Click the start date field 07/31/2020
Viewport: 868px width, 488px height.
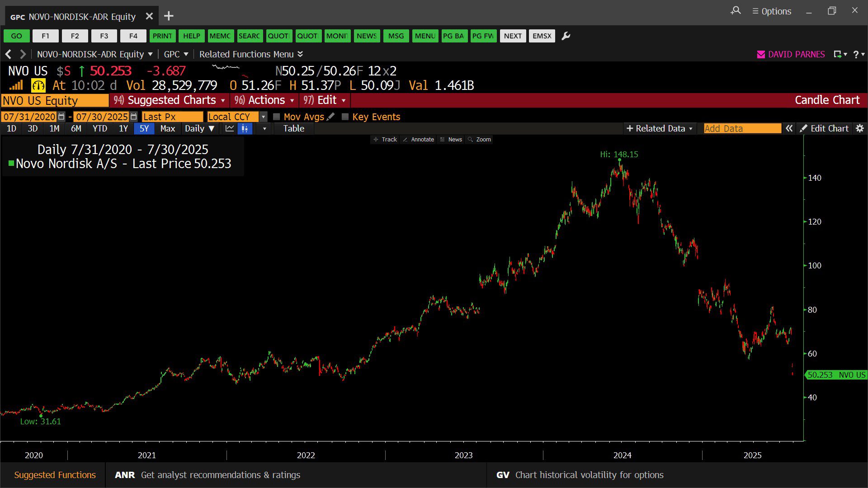click(x=29, y=117)
